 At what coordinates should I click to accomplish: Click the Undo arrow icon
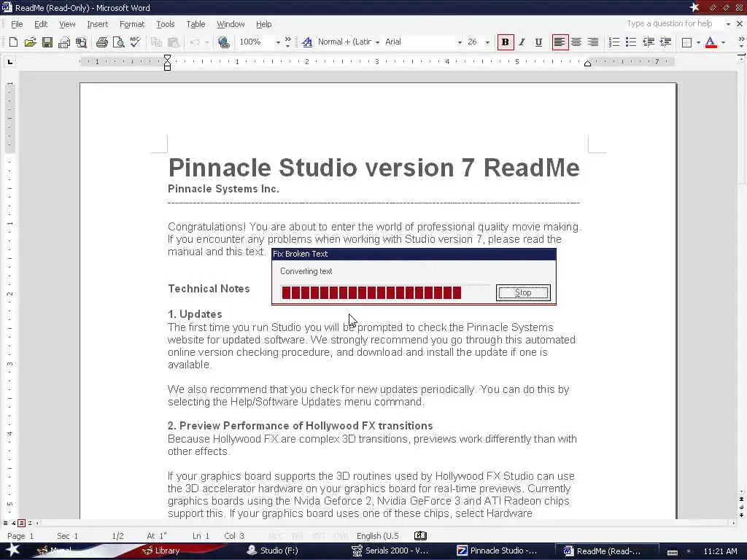click(x=194, y=42)
